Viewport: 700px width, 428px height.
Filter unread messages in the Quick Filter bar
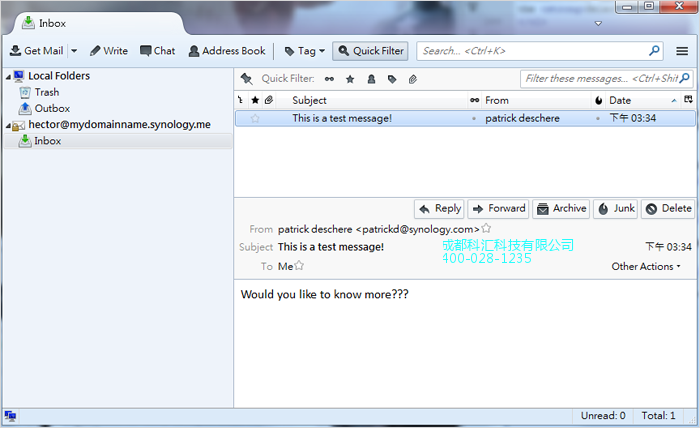point(329,78)
